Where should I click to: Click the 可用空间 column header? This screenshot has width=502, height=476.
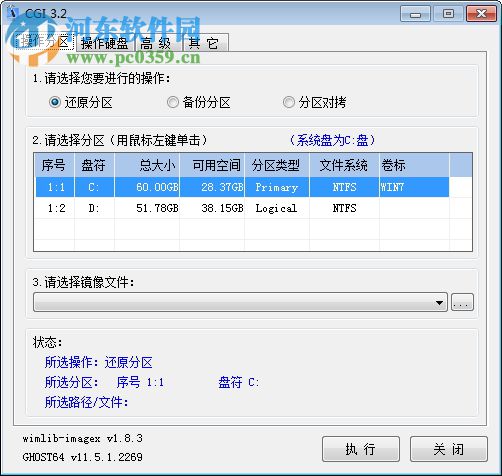[x=212, y=165]
